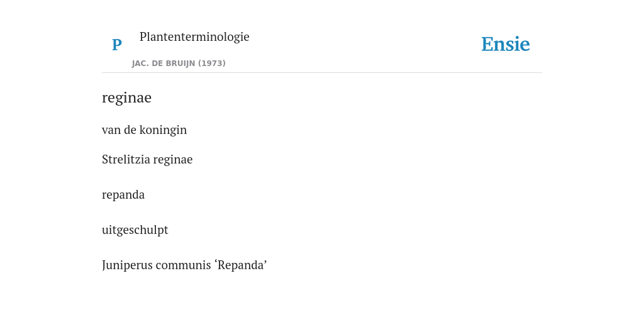Open the Ensie logo link

[x=505, y=44]
